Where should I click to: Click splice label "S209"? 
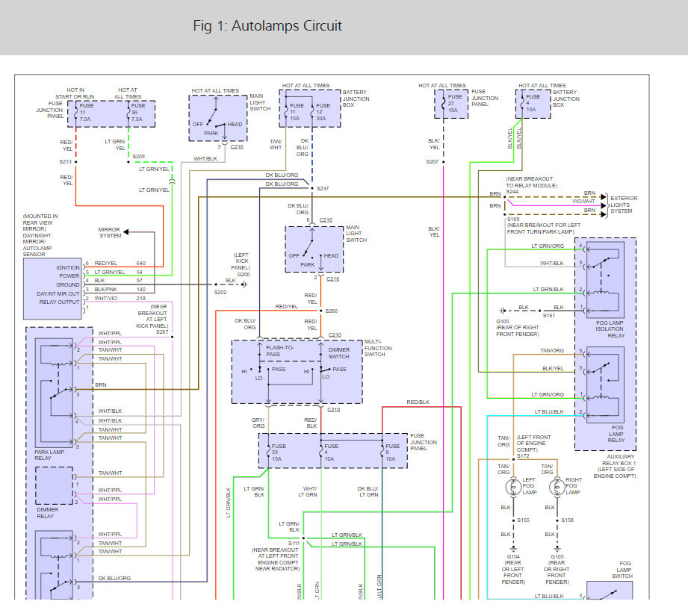[139, 156]
